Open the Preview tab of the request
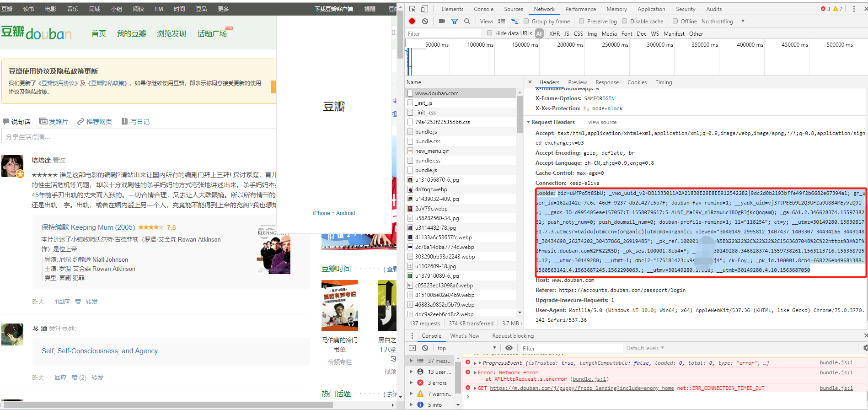The width and height of the screenshot is (868, 410). click(x=577, y=82)
